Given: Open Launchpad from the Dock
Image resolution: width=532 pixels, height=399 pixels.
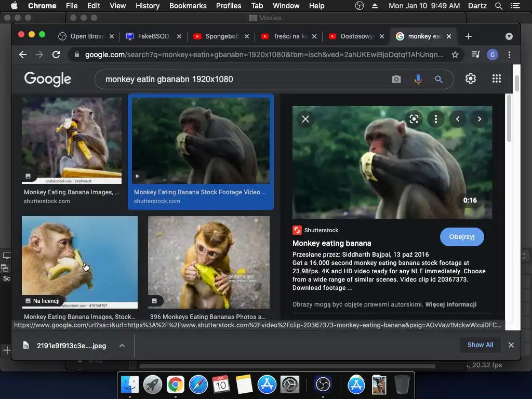Looking at the screenshot, I should 153,385.
